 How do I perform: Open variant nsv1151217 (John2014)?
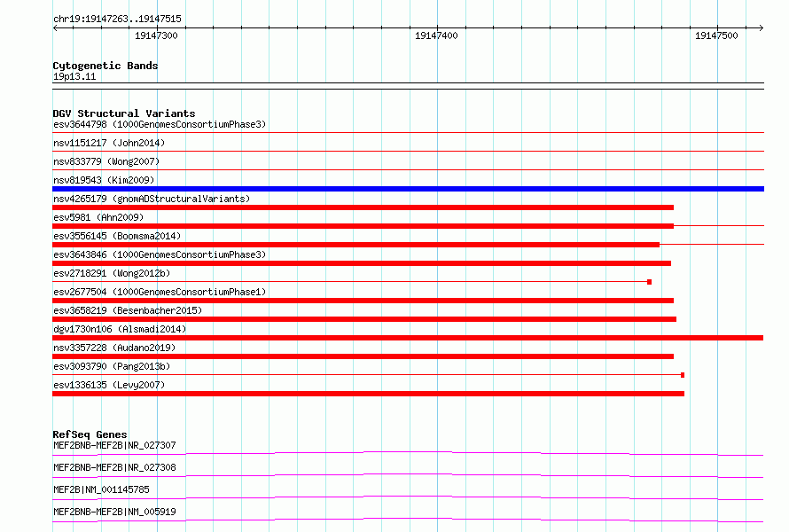[x=109, y=143]
